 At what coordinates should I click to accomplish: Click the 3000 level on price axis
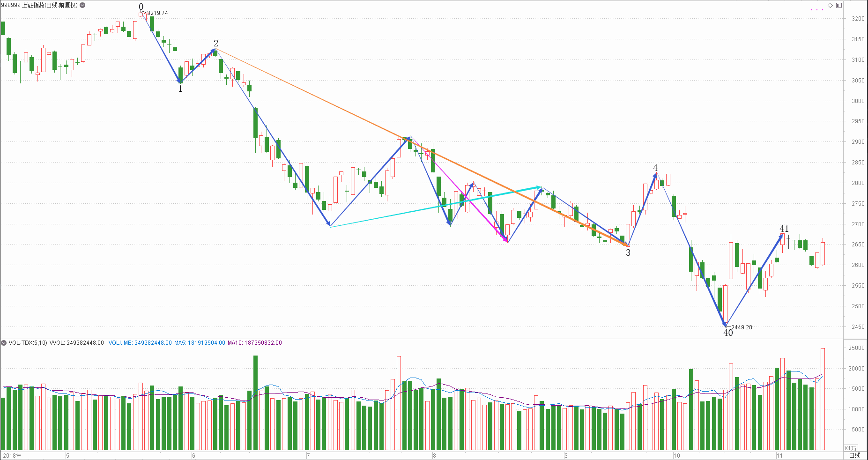tap(858, 101)
